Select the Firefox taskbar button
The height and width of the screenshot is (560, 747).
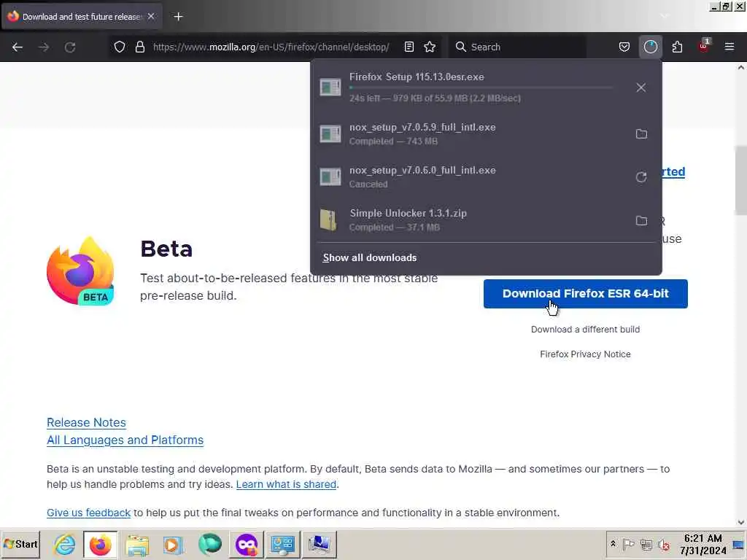[x=101, y=545]
